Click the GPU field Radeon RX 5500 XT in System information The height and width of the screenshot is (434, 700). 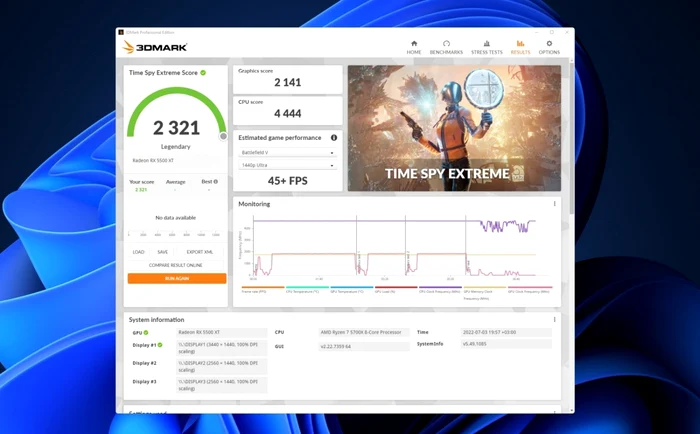(x=221, y=333)
